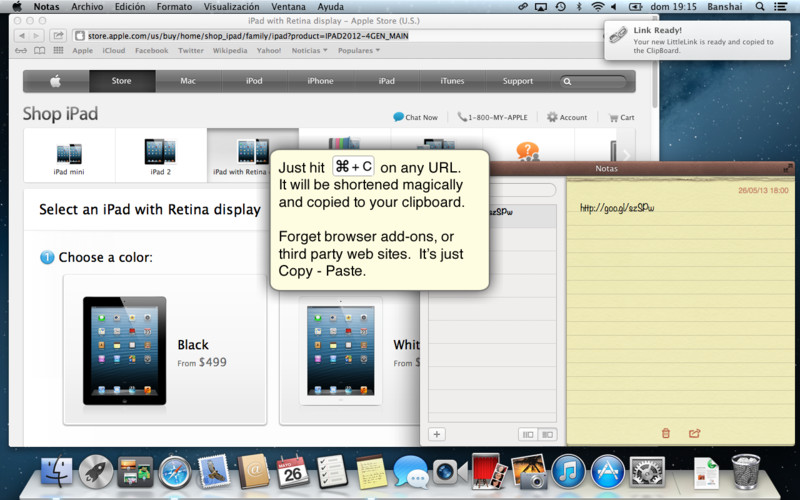
Task: Click the LittleLink chain icon in menu bar
Action: tap(522, 7)
